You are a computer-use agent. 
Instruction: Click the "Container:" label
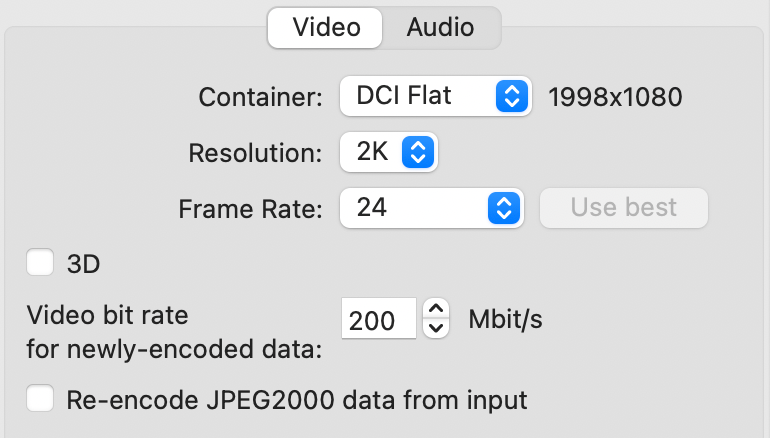pyautogui.click(x=260, y=97)
